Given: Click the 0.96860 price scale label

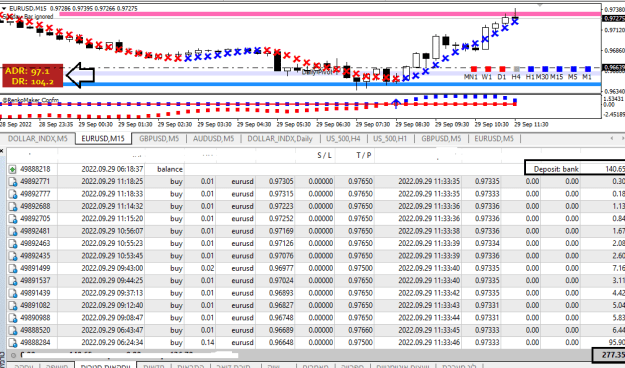Looking at the screenshot, I should (x=615, y=51).
